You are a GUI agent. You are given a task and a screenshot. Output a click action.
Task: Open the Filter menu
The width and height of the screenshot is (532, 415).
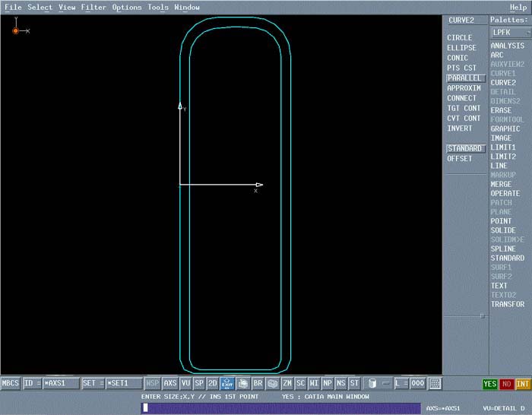pos(93,8)
